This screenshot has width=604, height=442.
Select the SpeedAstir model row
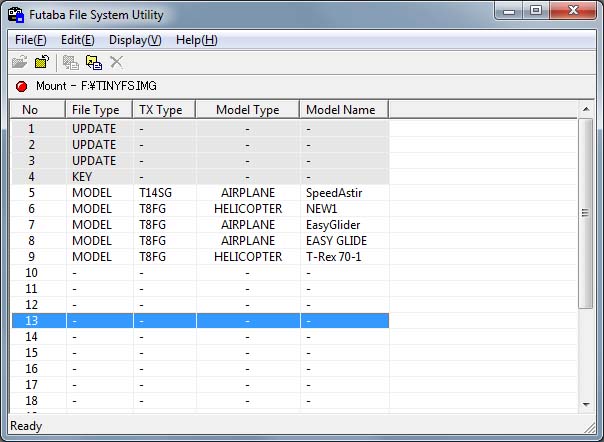[x=200, y=193]
